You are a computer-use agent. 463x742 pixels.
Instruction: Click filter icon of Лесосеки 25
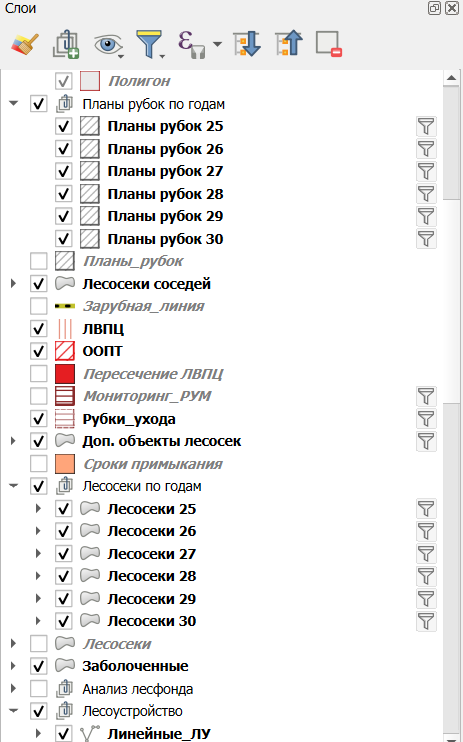[426, 509]
